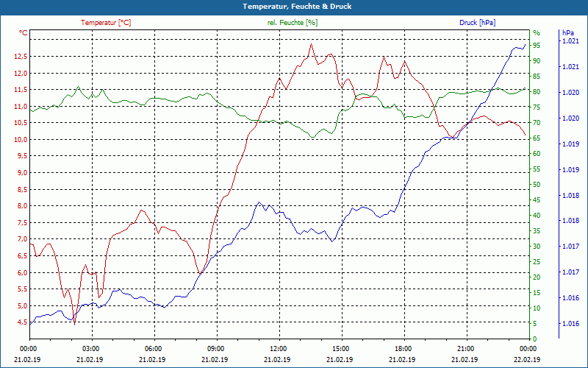Click the 30 humidity axis tick
The width and height of the screenshot is (588, 368).
(537, 247)
